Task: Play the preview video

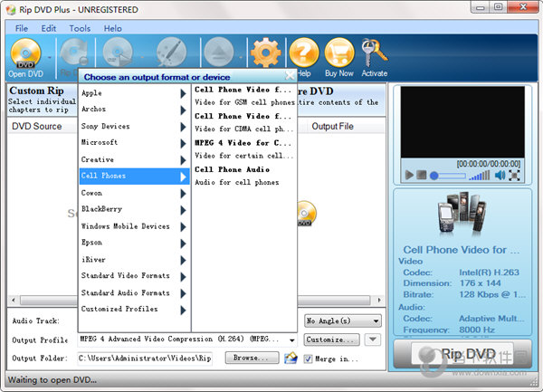Action: click(409, 176)
